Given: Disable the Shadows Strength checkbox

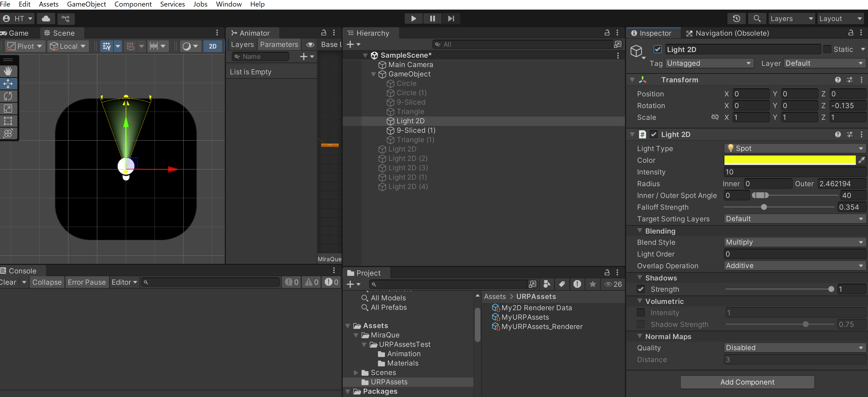Looking at the screenshot, I should 641,289.
